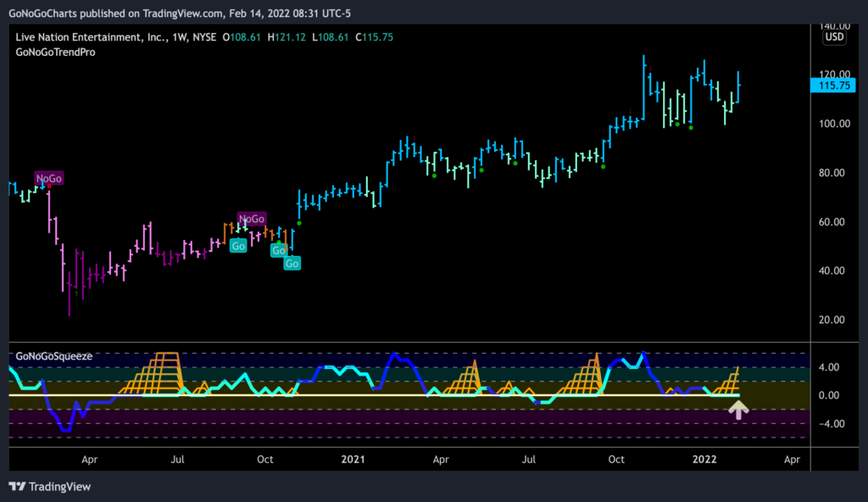
Task: Click the USD currency label
Action: (x=834, y=37)
